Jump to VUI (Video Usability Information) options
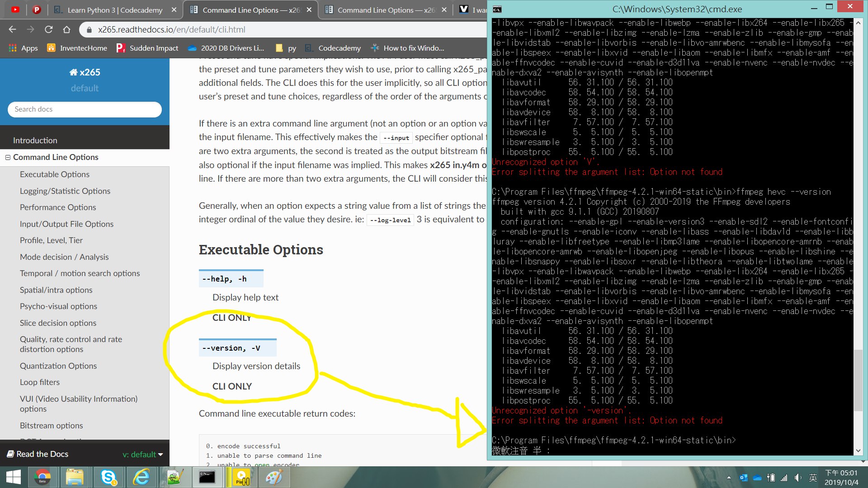 [x=79, y=404]
